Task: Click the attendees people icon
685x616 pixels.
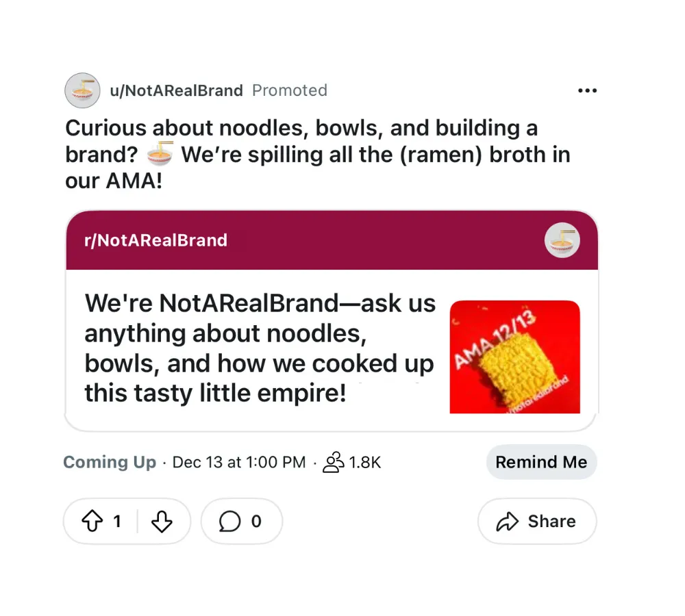Action: 334,462
